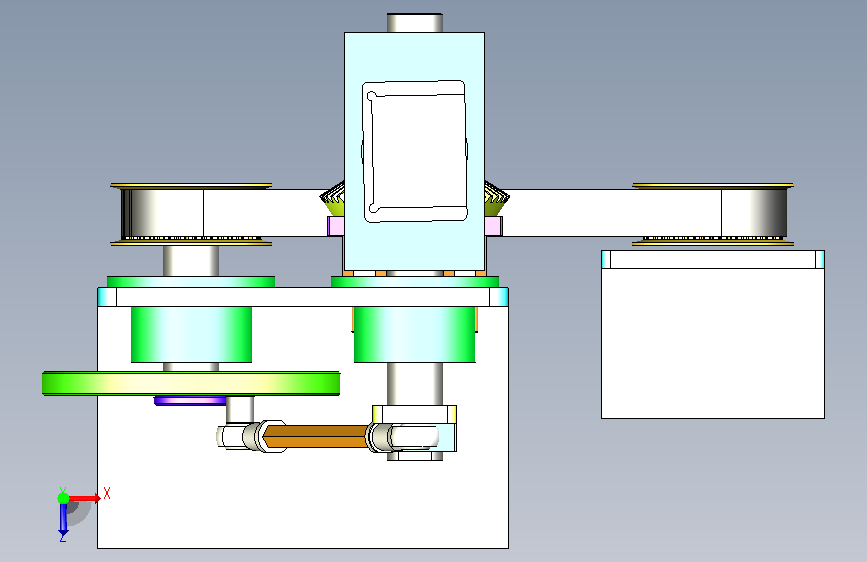Select the left green bearing housing
The height and width of the screenshot is (562, 867).
click(191, 335)
